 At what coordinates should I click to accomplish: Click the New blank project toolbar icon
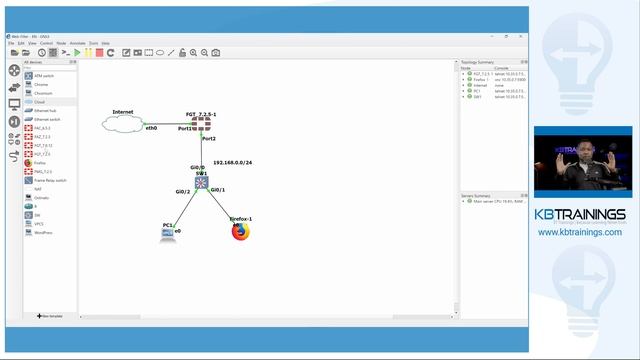coord(14,53)
